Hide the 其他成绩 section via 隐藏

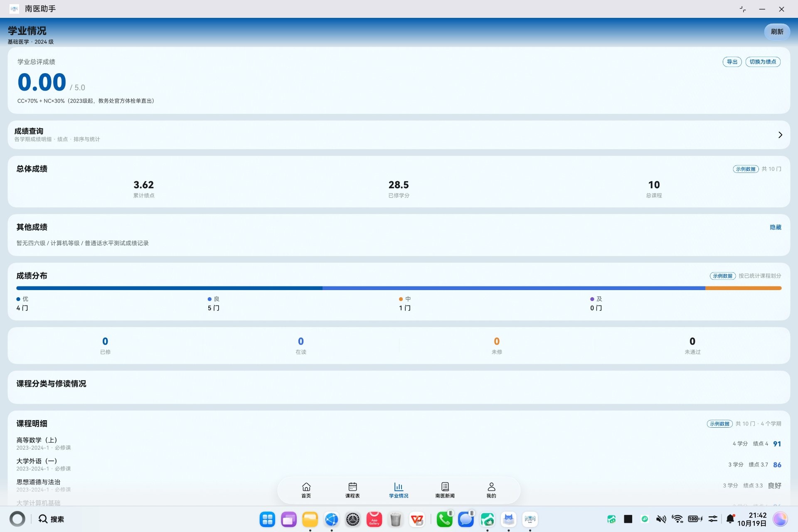coord(776,227)
